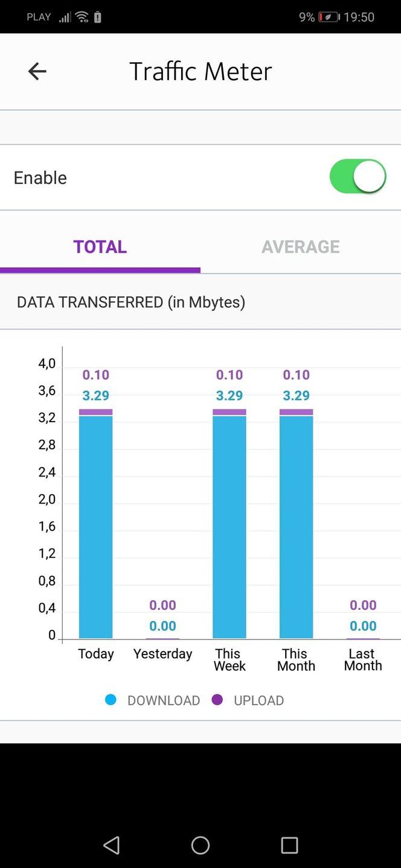Screen dimensions: 401x868
Task: Tap the Android back navigation triangle
Action: point(112,844)
